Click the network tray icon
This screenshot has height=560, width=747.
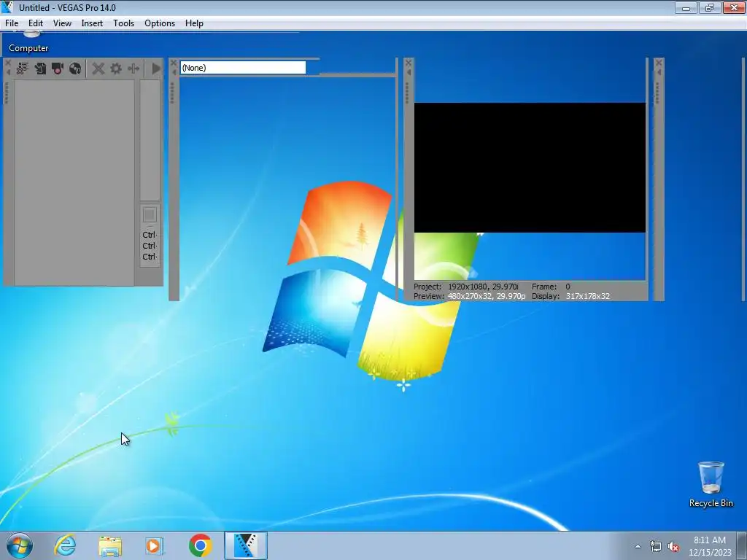tap(656, 546)
